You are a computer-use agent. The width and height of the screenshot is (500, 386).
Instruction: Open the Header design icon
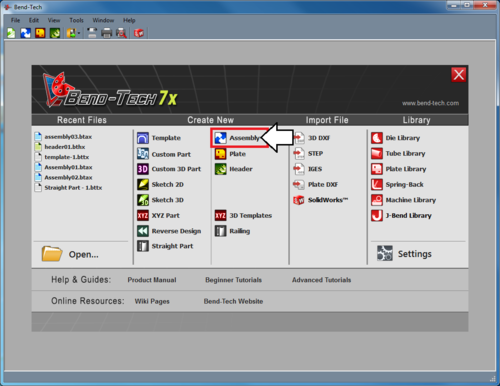pyautogui.click(x=220, y=169)
